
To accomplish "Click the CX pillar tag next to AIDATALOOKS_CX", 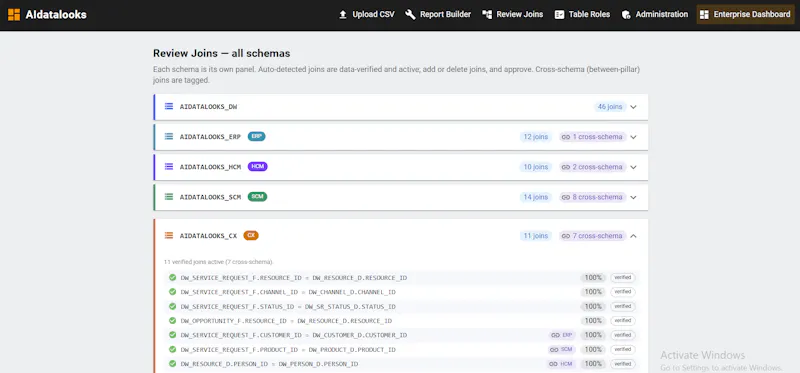I will (x=251, y=236).
